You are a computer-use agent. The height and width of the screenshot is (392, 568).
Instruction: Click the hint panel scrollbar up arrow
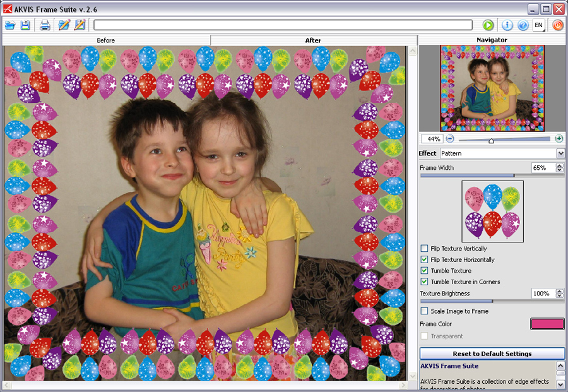[560, 365]
